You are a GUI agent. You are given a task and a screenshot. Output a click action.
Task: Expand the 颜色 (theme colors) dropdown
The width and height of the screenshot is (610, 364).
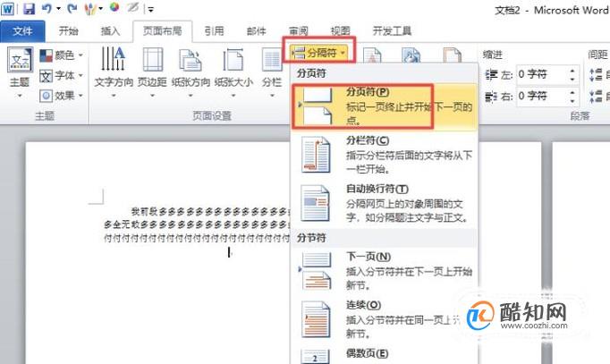62,55
